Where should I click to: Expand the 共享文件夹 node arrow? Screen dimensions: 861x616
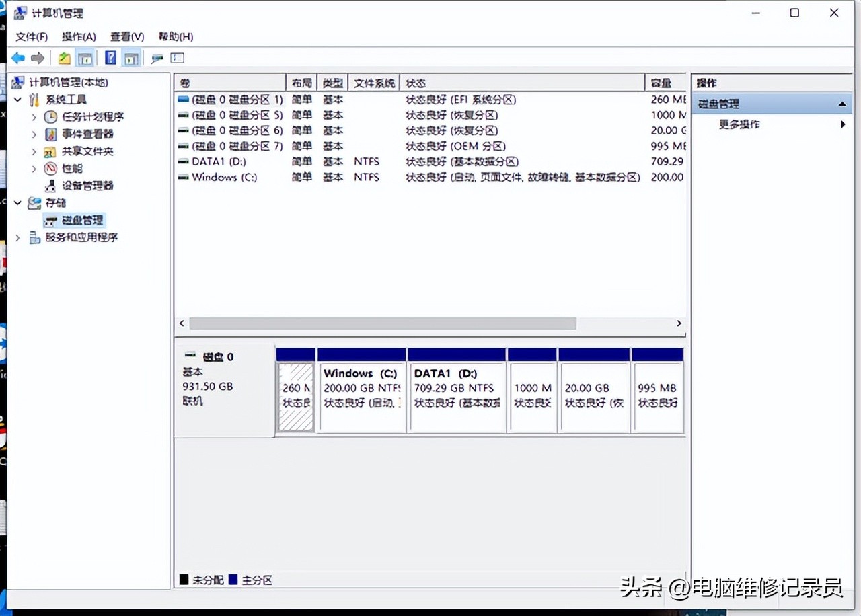click(34, 151)
